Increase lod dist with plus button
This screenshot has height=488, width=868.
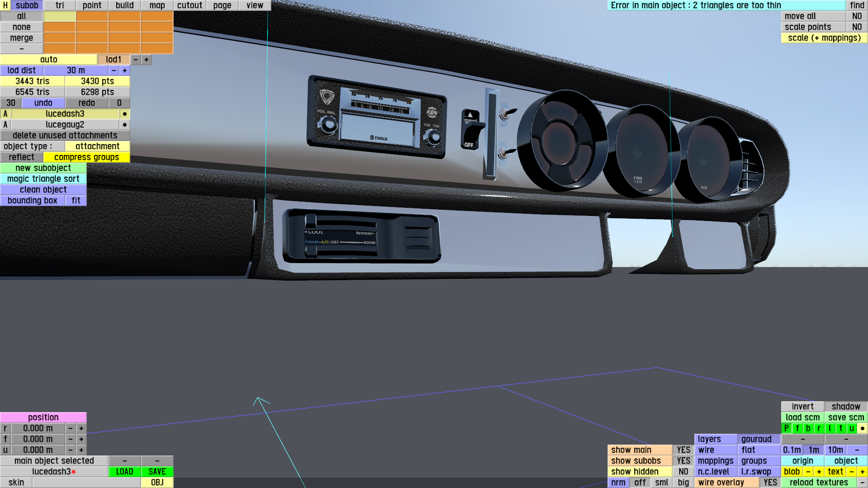tap(125, 70)
